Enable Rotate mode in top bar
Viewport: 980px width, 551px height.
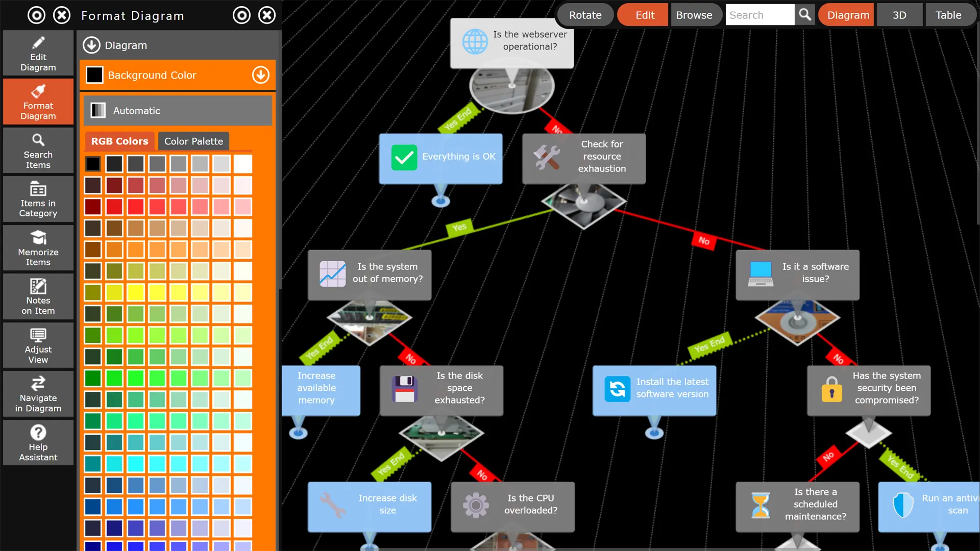point(585,15)
